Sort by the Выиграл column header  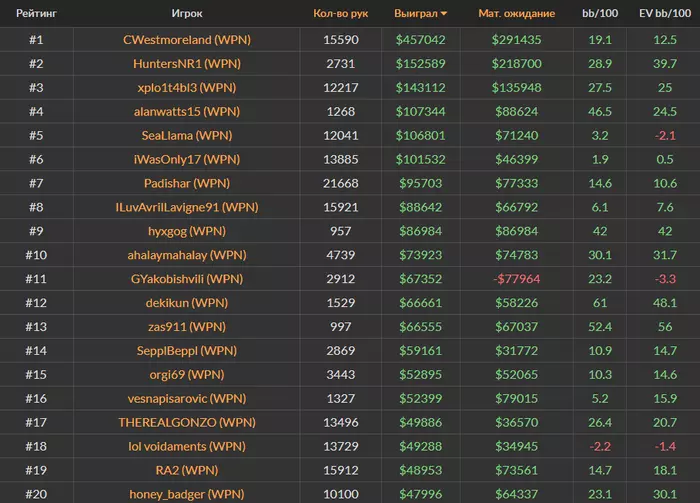[x=416, y=13]
